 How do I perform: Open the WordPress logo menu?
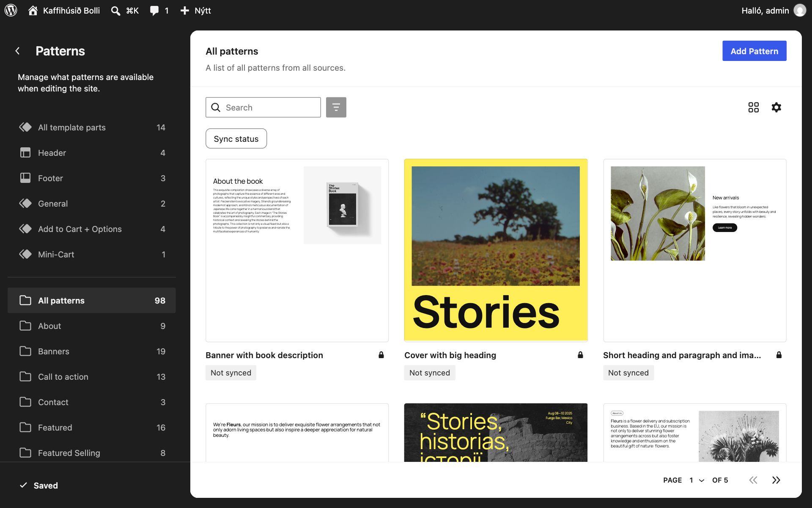coord(11,11)
